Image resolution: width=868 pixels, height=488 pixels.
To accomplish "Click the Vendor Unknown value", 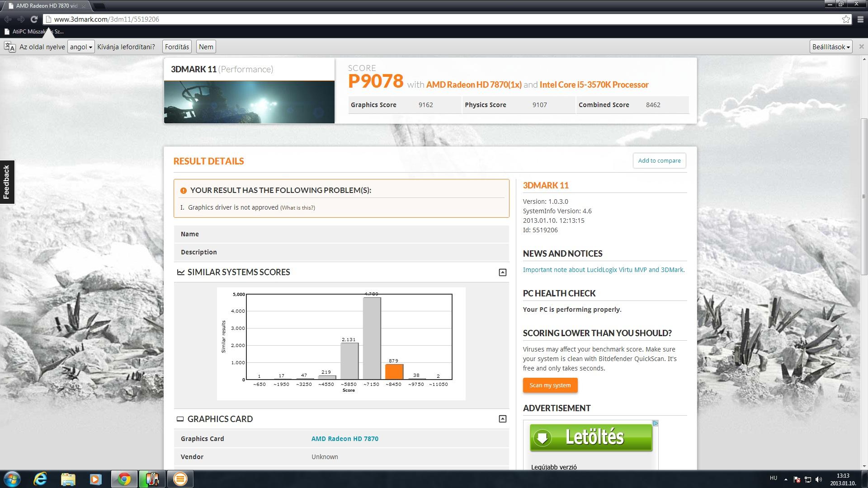I will pyautogui.click(x=325, y=457).
